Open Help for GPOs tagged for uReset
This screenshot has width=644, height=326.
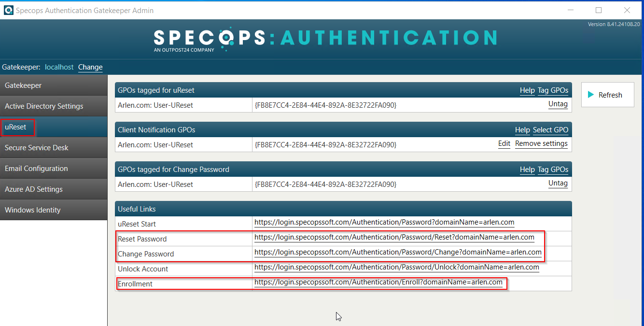(527, 90)
